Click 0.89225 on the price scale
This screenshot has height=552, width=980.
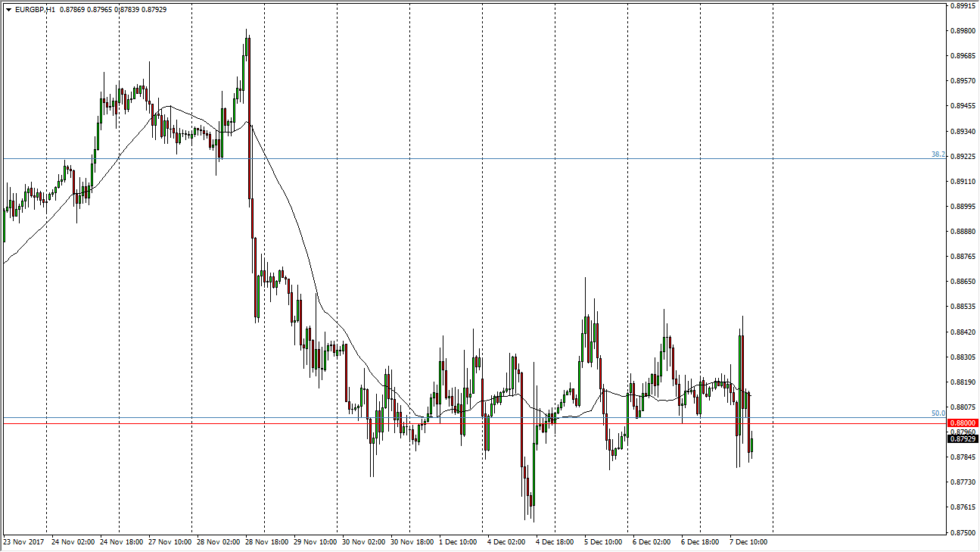coord(963,157)
